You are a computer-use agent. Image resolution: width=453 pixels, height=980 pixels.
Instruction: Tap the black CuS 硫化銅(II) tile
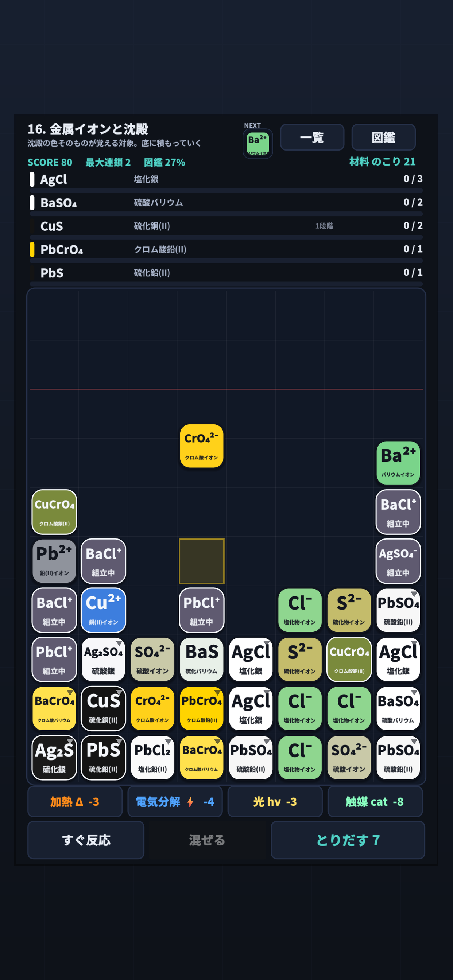103,708
